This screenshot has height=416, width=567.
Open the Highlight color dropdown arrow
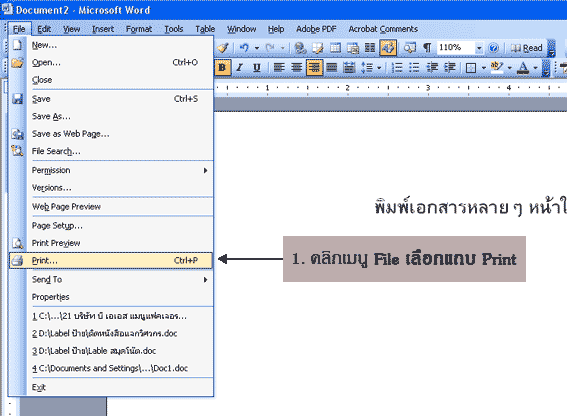(x=509, y=67)
